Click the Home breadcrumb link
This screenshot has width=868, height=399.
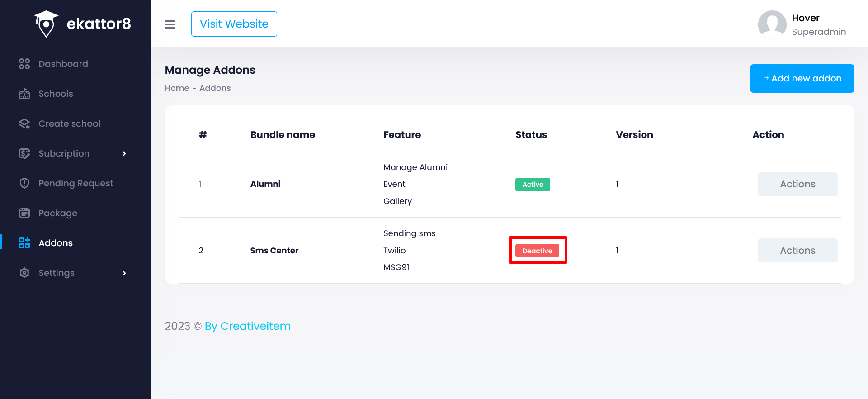(x=177, y=88)
